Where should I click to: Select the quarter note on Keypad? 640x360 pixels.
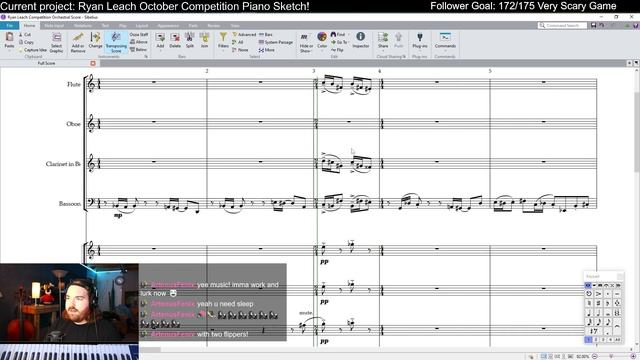pyautogui.click(x=589, y=313)
